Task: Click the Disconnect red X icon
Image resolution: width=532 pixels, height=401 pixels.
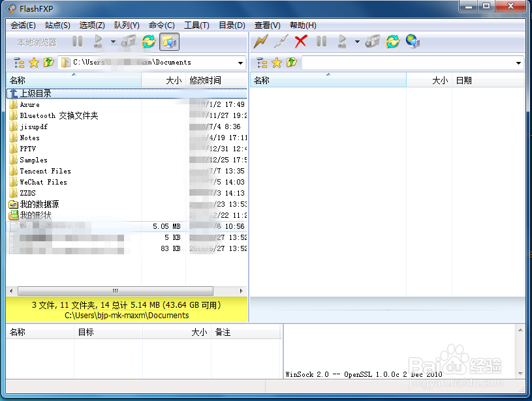Action: 302,41
